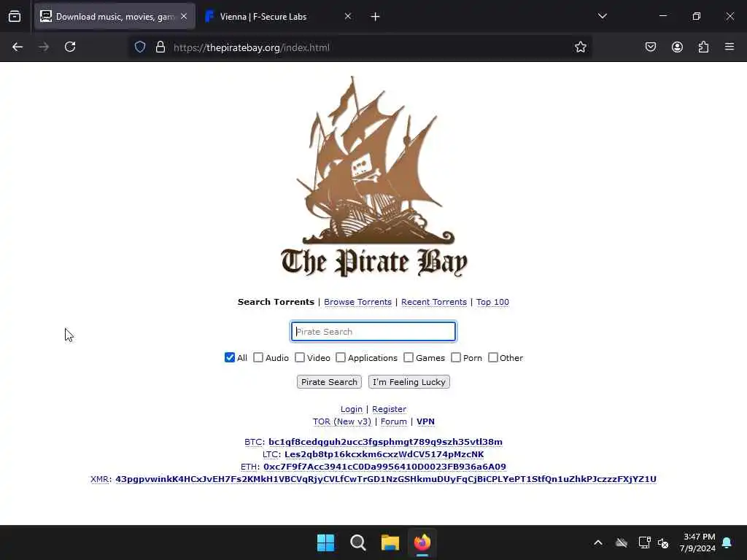Click the Firefox taskbar icon

(422, 542)
